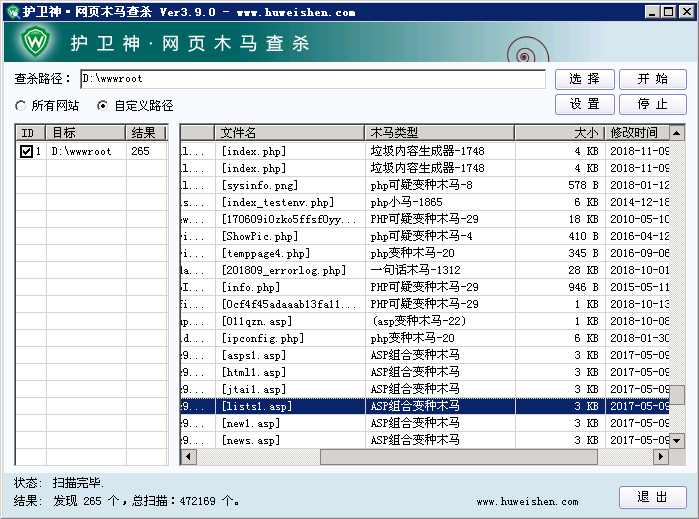
Task: Select the [new1.asp] file row
Action: coord(425,423)
